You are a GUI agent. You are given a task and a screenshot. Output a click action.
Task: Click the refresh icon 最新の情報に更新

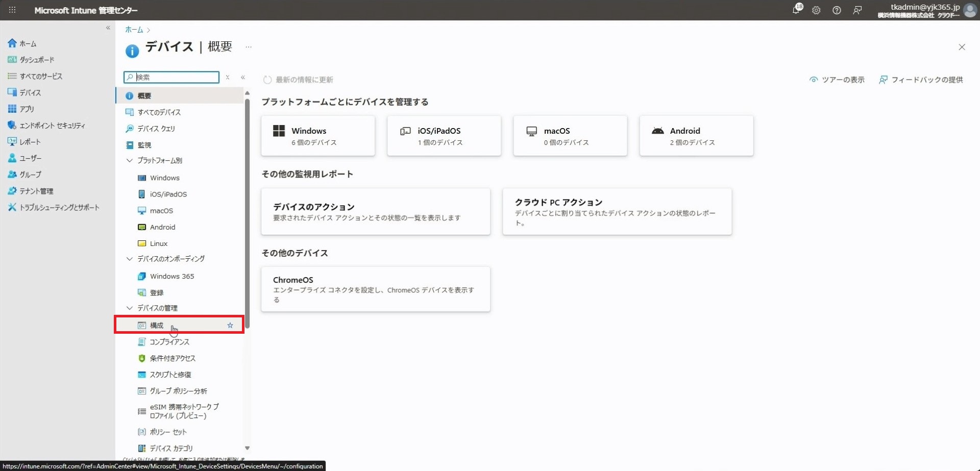click(x=267, y=80)
